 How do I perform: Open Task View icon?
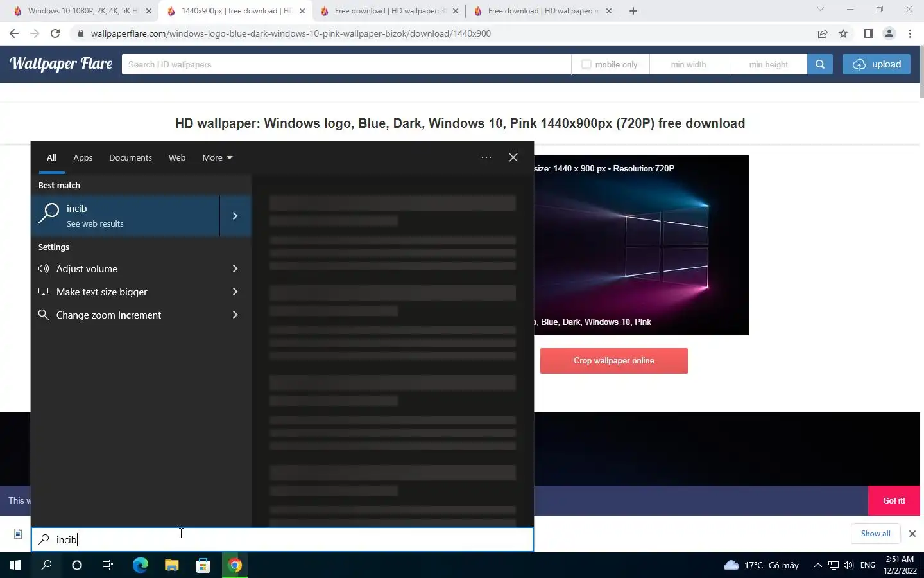[x=108, y=565]
